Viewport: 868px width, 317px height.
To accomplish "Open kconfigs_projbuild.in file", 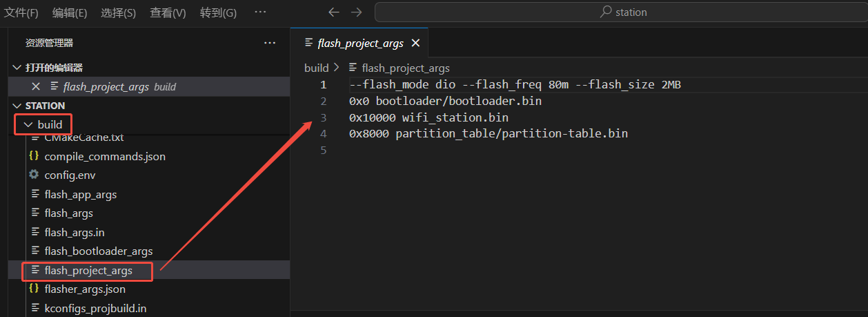I will 95,308.
